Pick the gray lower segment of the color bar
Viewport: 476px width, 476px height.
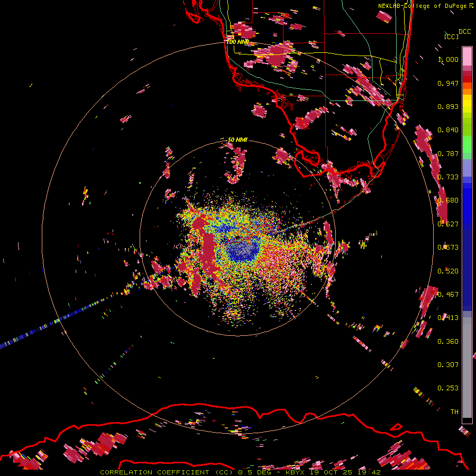467,368
